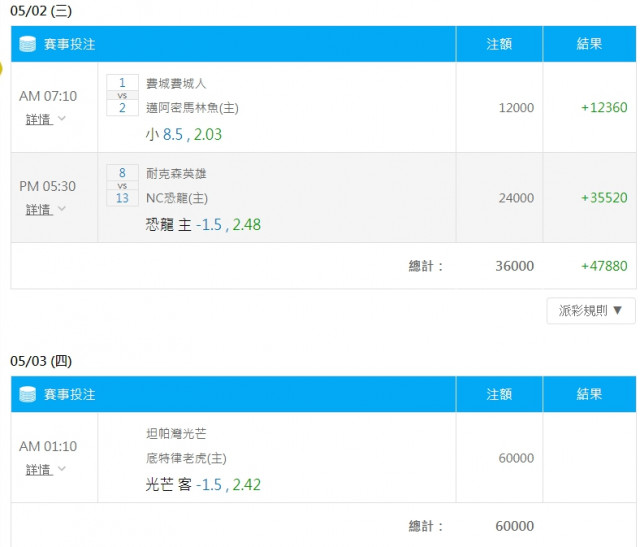Expand 詳情 for AM 01:10 game
The height and width of the screenshot is (547, 640).
tap(45, 469)
